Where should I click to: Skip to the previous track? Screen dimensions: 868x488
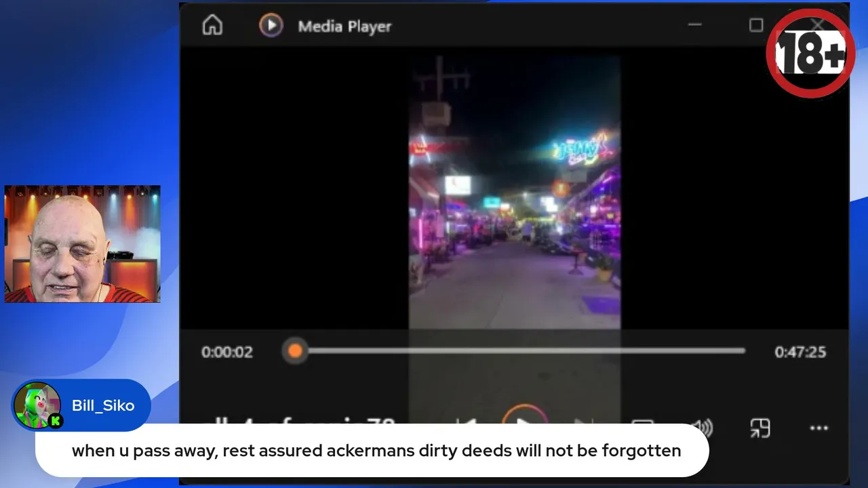point(467,424)
